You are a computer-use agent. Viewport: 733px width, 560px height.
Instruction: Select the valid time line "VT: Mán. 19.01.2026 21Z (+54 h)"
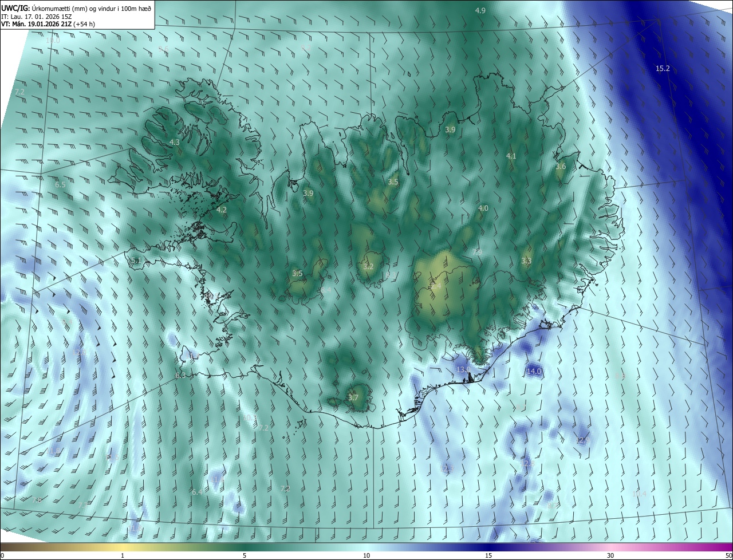49,24
